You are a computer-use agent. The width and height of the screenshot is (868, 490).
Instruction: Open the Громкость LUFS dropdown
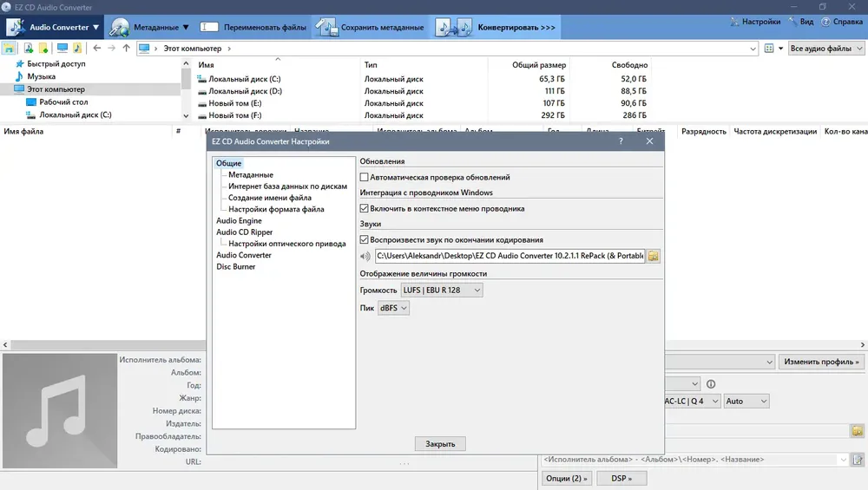tap(442, 291)
